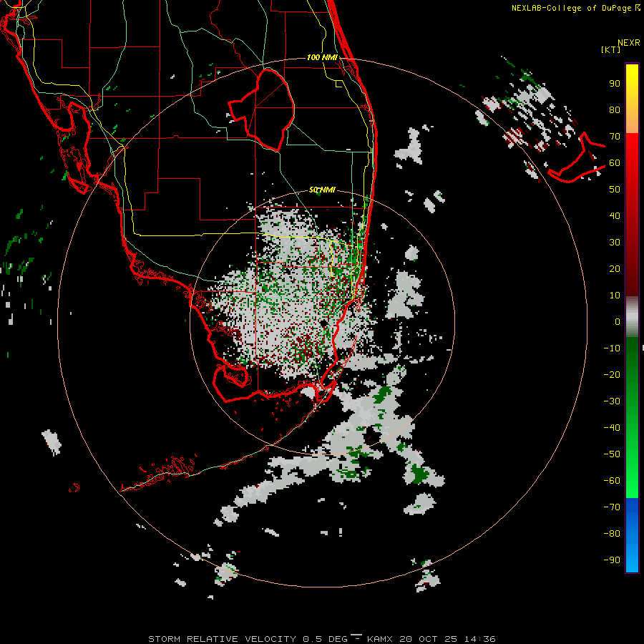Viewport: 644px width, 644px height.
Task: Click the Lake Okeechobee outline on the map
Action: (x=263, y=109)
